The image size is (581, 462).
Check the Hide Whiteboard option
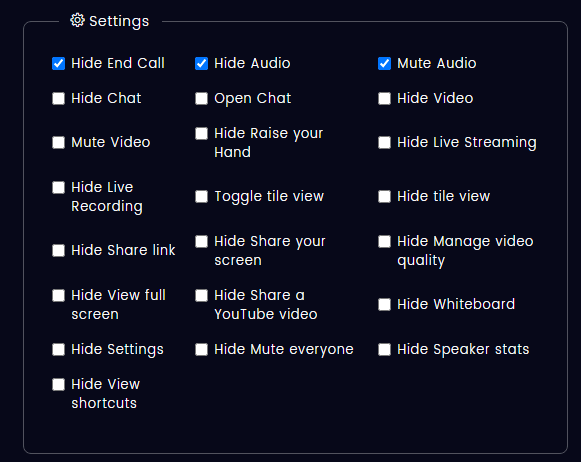click(x=385, y=305)
